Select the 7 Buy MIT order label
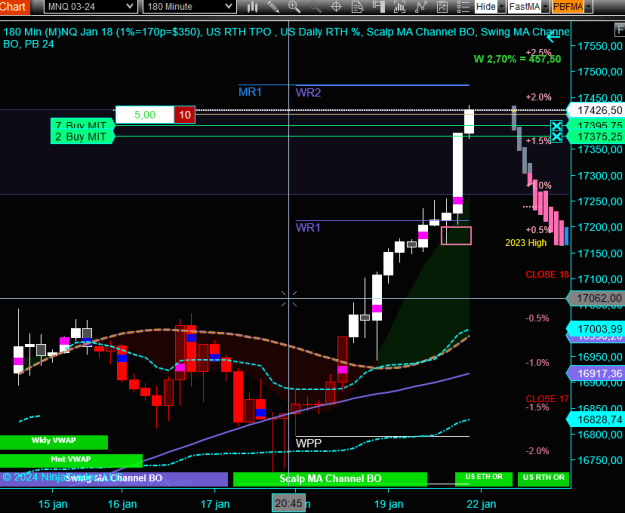The height and width of the screenshot is (513, 625). (82, 125)
